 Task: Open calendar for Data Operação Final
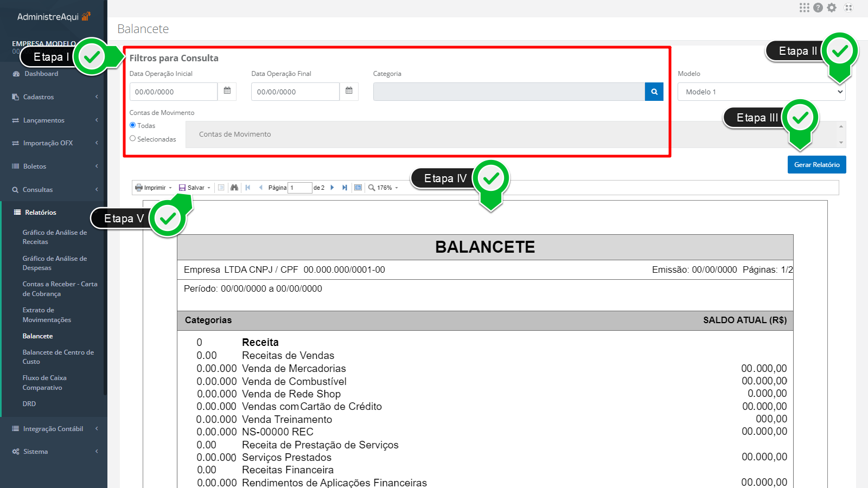click(349, 91)
